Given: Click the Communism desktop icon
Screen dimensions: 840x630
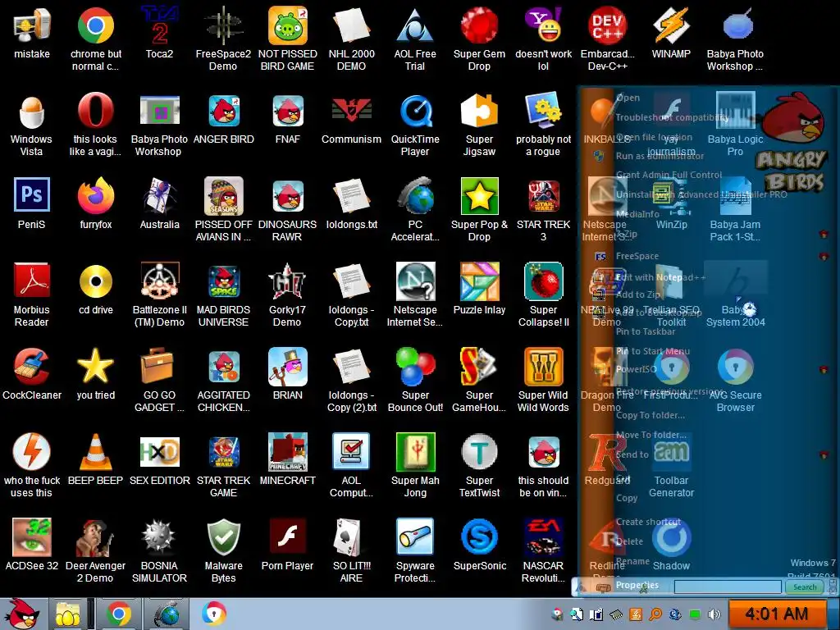Looking at the screenshot, I should pos(351,111).
